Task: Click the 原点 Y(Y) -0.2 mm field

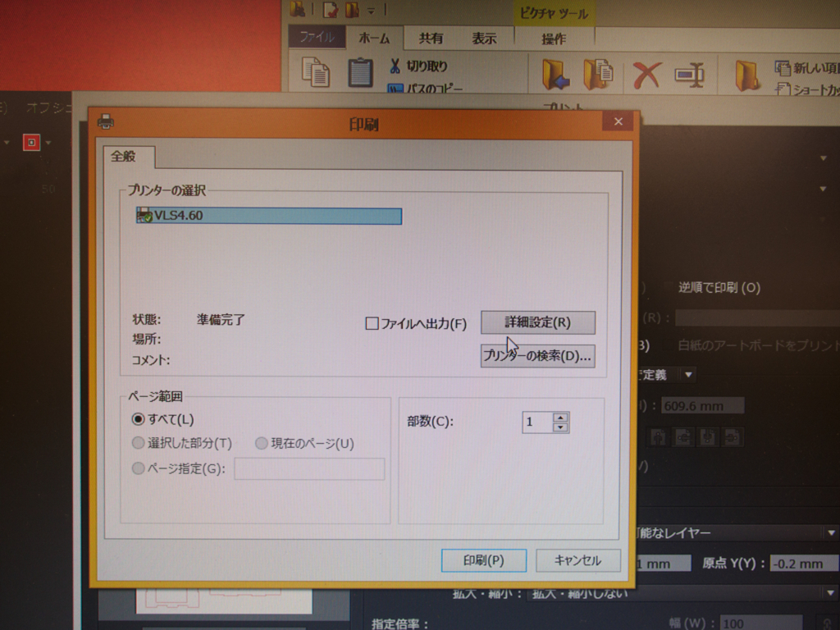Action: 804,564
